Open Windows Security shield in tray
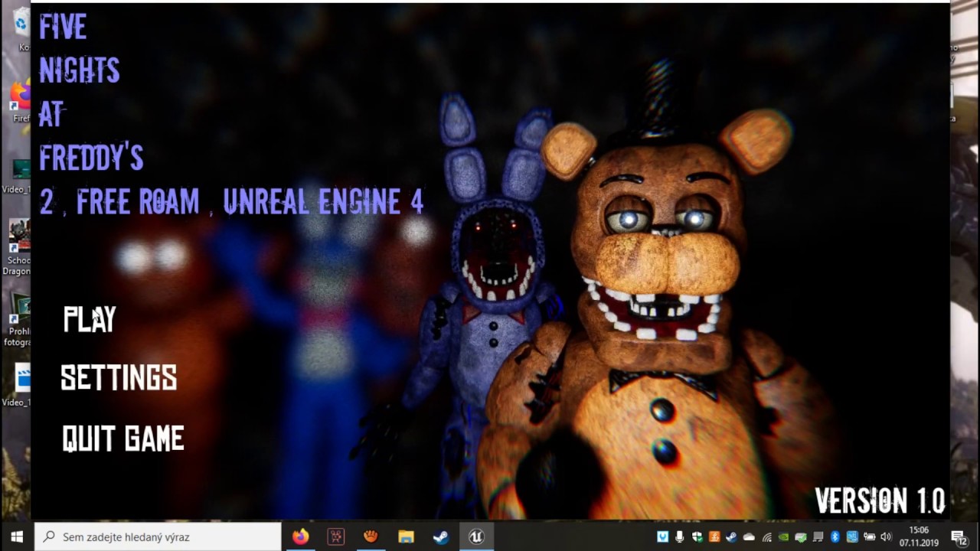Image resolution: width=980 pixels, height=551 pixels. coord(697,537)
